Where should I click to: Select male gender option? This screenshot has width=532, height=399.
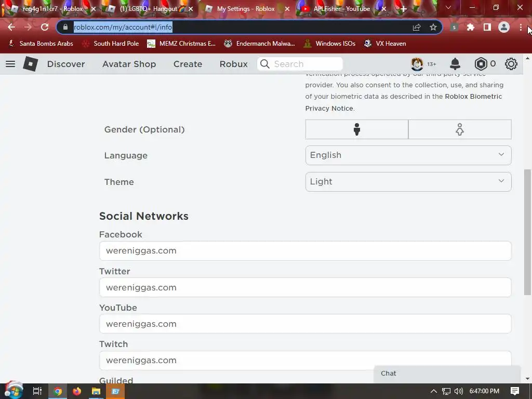[356, 129]
